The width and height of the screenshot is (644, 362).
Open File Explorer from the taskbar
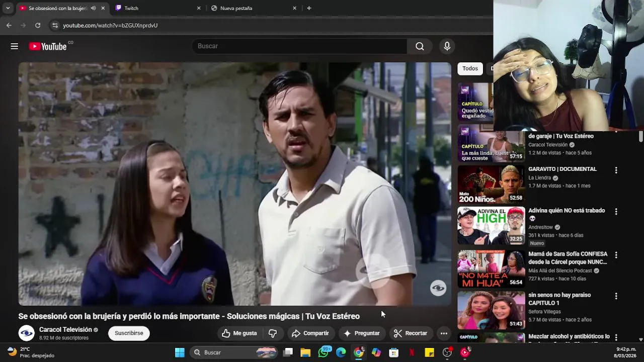pos(305,352)
